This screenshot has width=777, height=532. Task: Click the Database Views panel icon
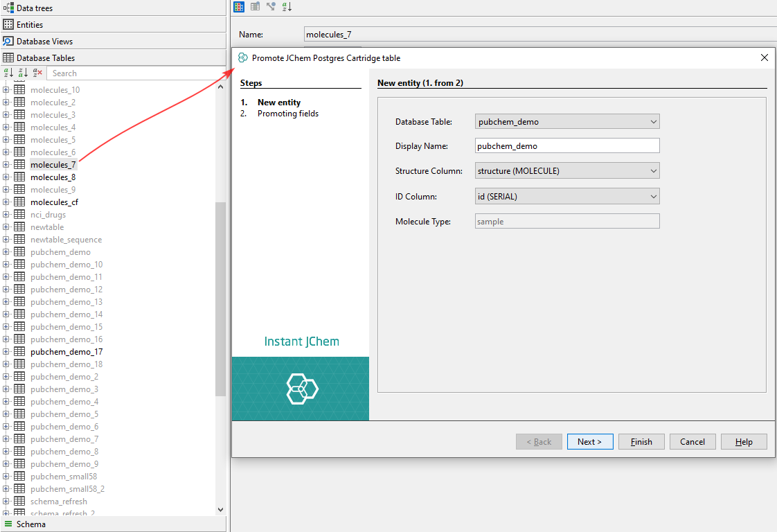coord(8,41)
